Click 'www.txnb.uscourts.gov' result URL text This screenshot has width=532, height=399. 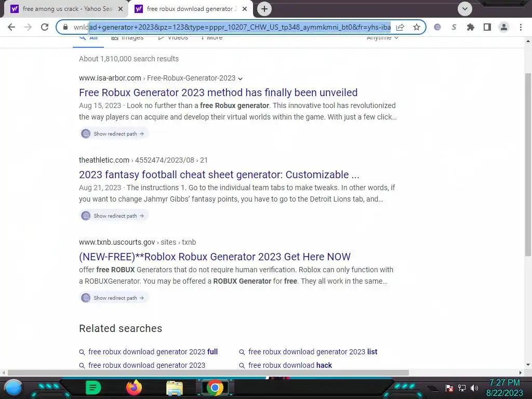(x=117, y=242)
